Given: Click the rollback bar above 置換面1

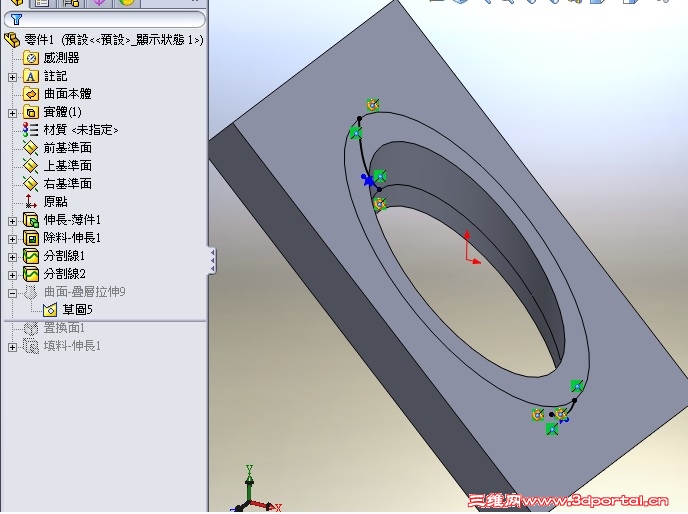Looking at the screenshot, I should pyautogui.click(x=104, y=320).
